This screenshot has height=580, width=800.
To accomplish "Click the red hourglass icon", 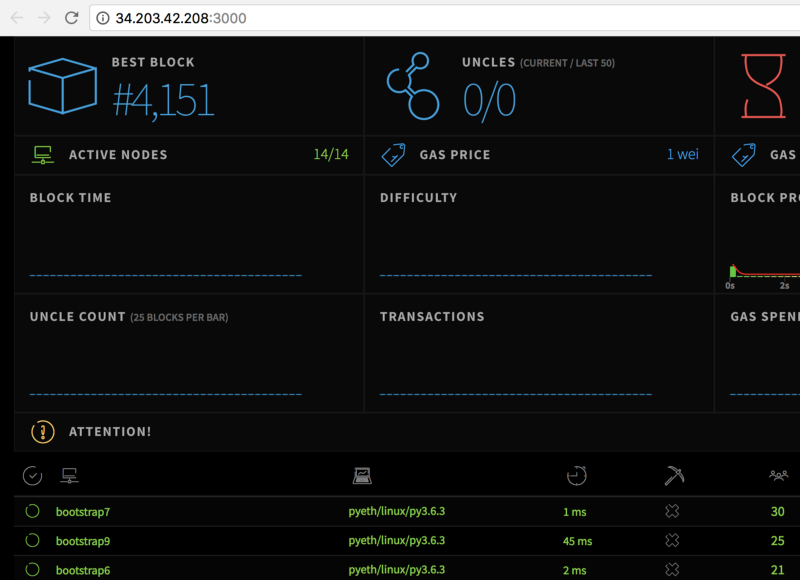I will point(764,86).
